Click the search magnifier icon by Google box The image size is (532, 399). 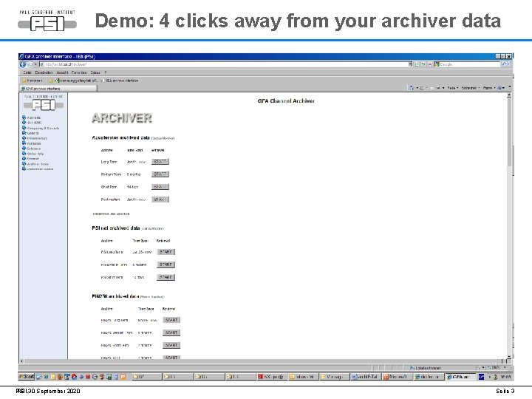[505, 64]
